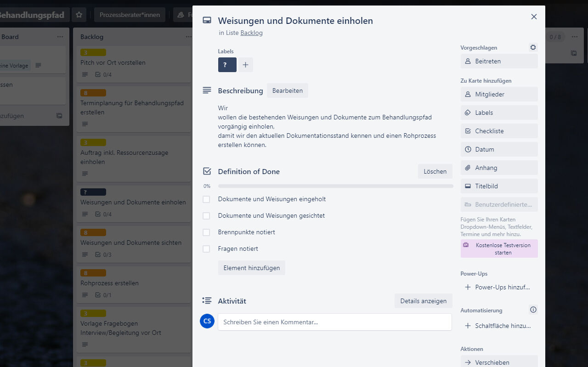Open the Datum date picker
The width and height of the screenshot is (588, 367).
pos(499,149)
